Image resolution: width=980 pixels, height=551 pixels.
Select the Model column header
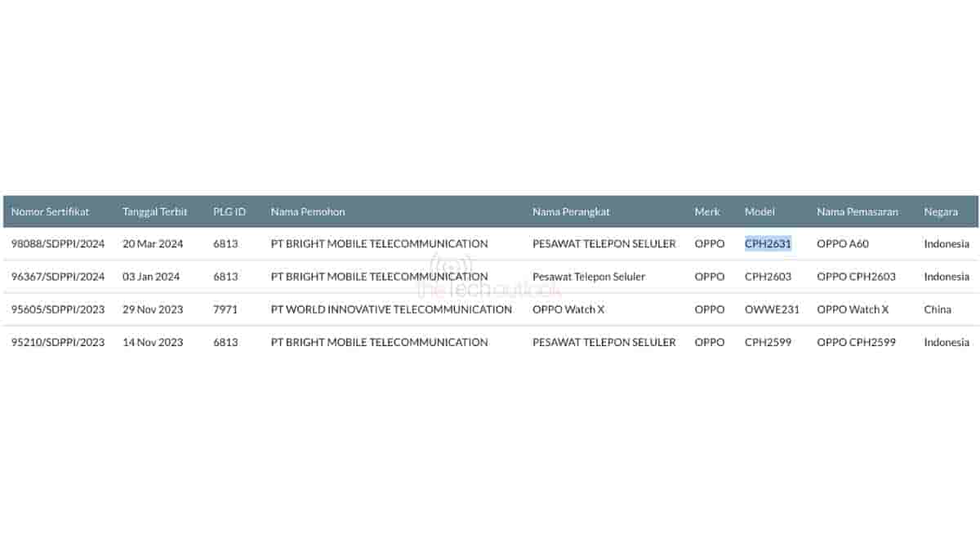point(759,211)
